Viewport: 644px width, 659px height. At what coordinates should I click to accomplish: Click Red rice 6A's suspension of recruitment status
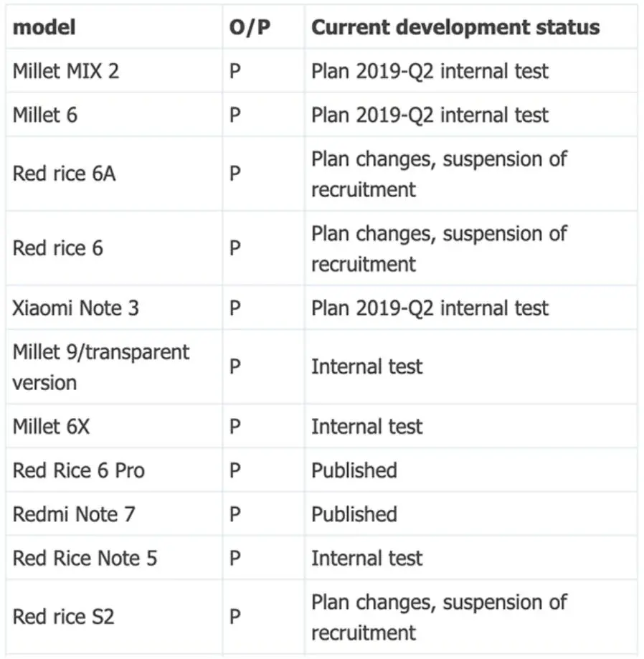click(x=439, y=174)
